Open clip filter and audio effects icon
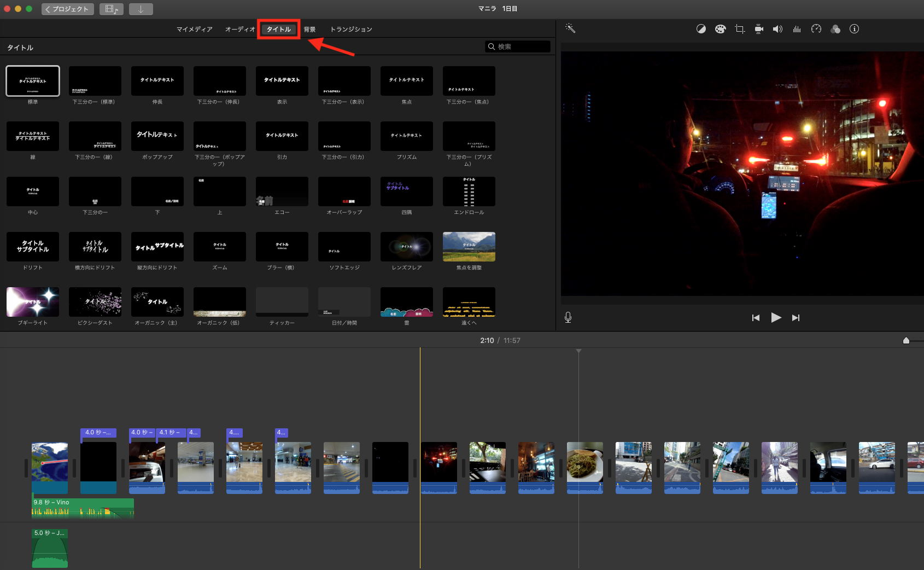 point(835,29)
